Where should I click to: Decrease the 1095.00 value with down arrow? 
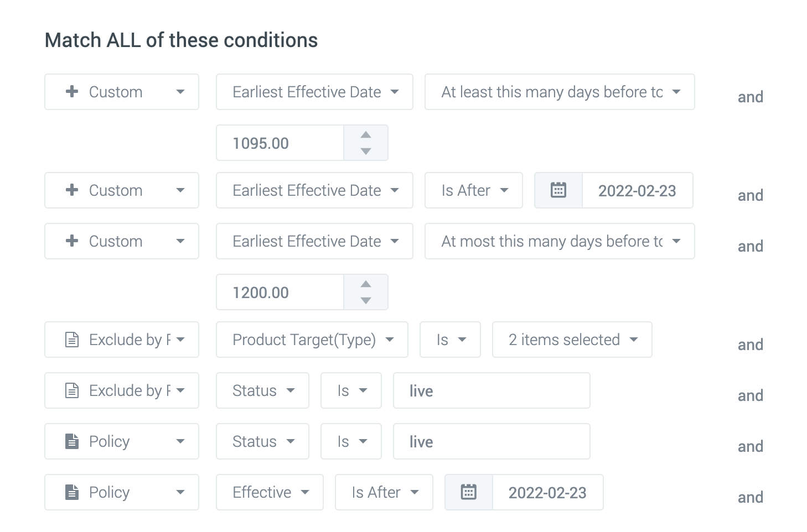[366, 151]
